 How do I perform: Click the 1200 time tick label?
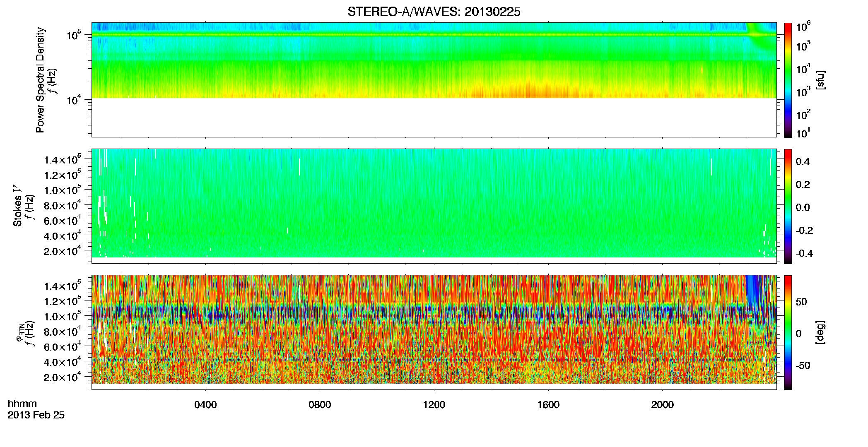tap(434, 405)
